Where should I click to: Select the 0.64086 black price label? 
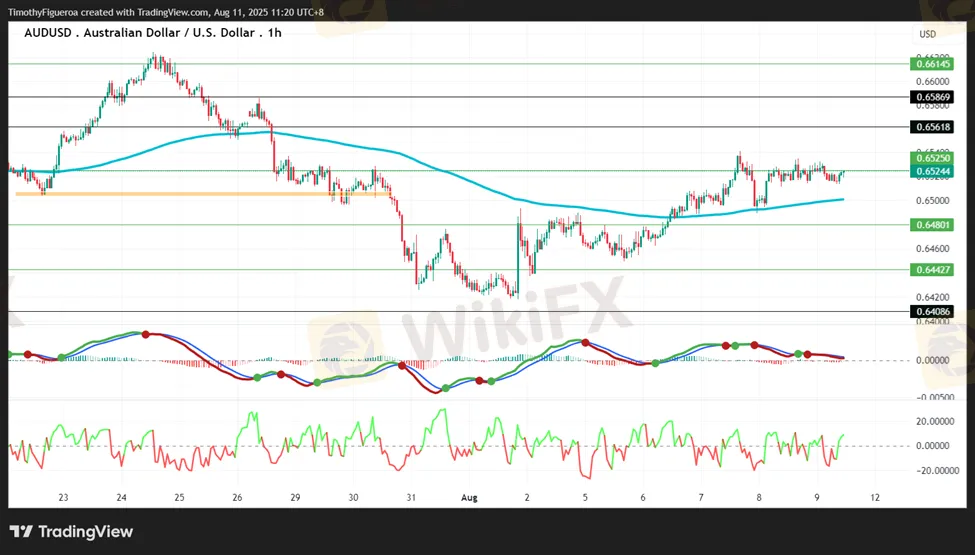931,311
